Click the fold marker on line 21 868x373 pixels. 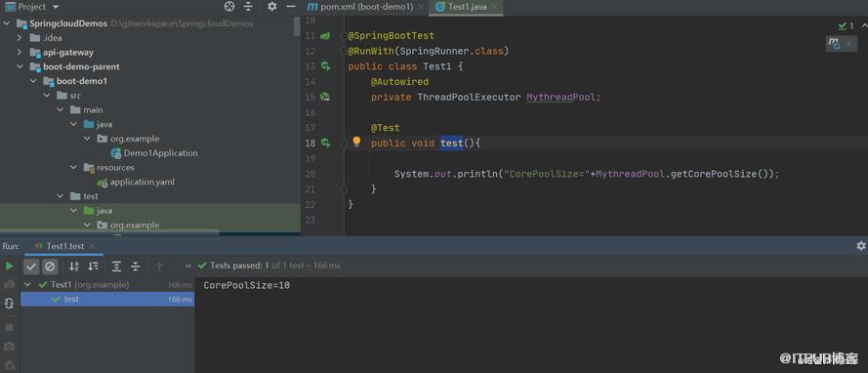[x=344, y=188]
